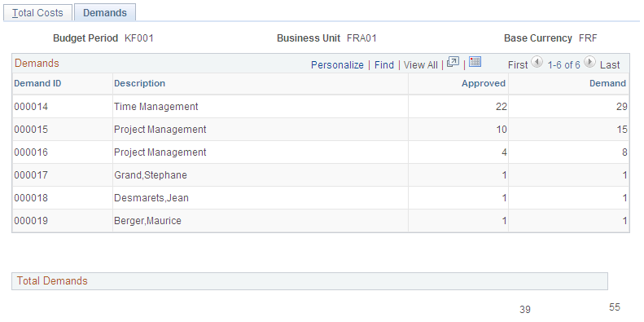This screenshot has width=644, height=322.
Task: Sort by Demand ID column header
Action: (x=37, y=83)
